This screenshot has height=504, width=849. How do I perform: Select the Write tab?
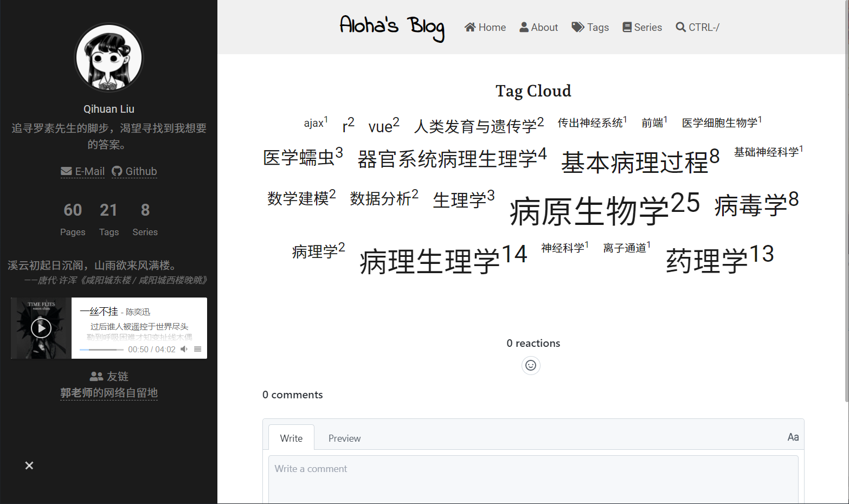[291, 438]
